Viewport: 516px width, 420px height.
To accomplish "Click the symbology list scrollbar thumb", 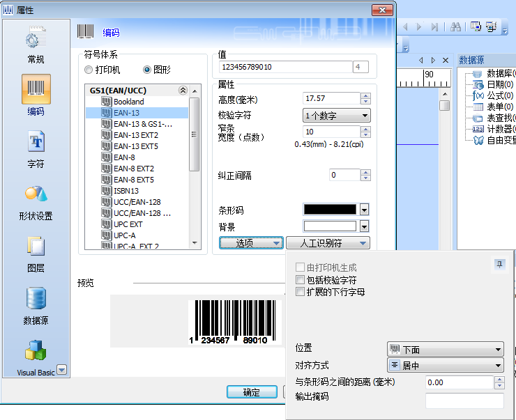I will (195, 134).
